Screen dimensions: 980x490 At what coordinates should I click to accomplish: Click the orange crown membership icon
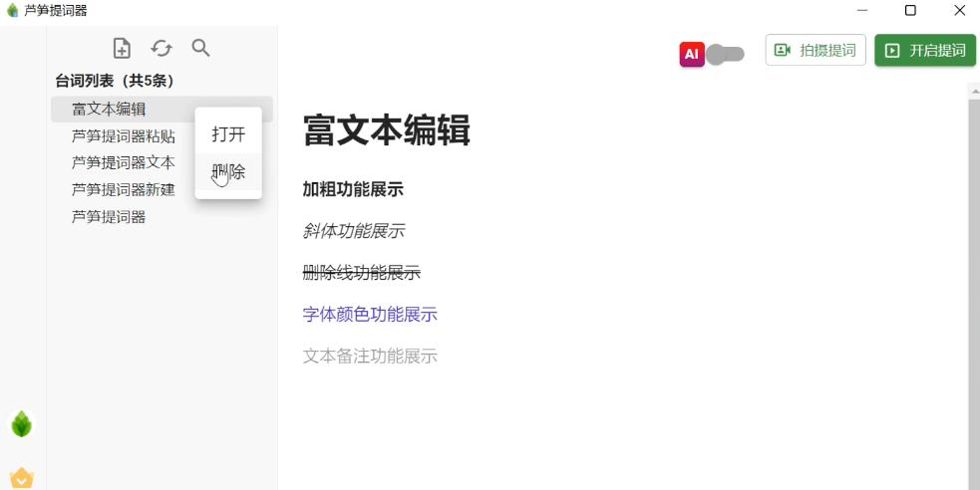22,478
